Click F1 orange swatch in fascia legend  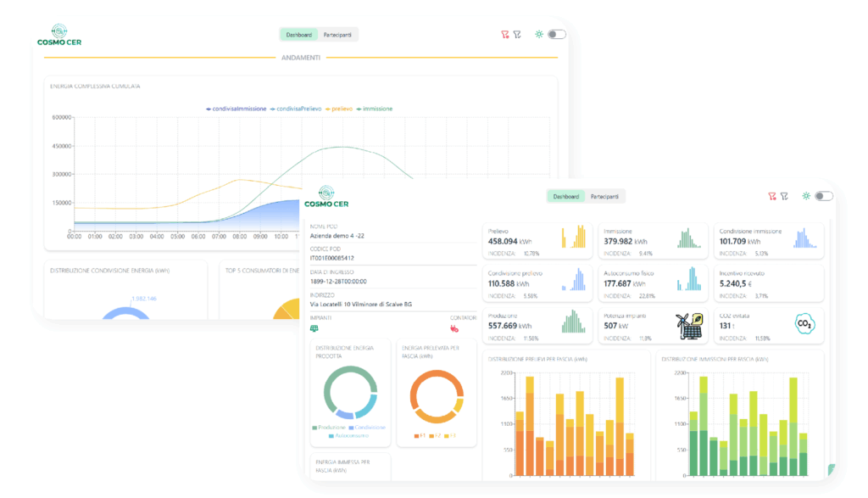point(416,436)
